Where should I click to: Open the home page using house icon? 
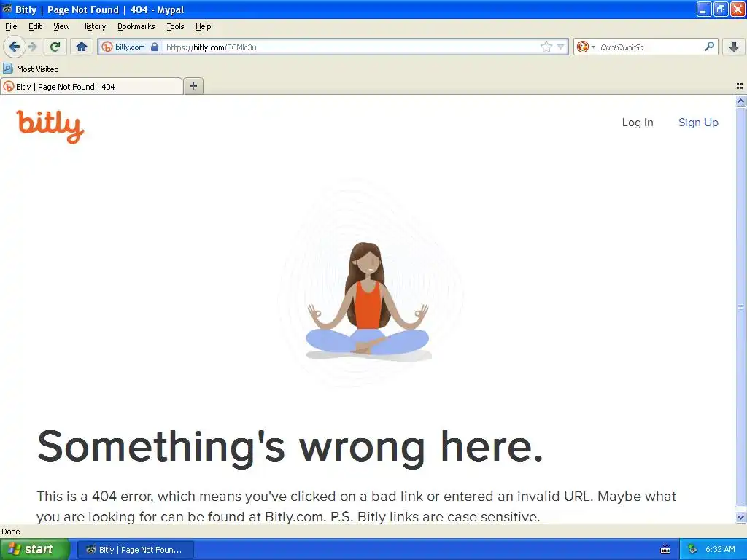82,47
